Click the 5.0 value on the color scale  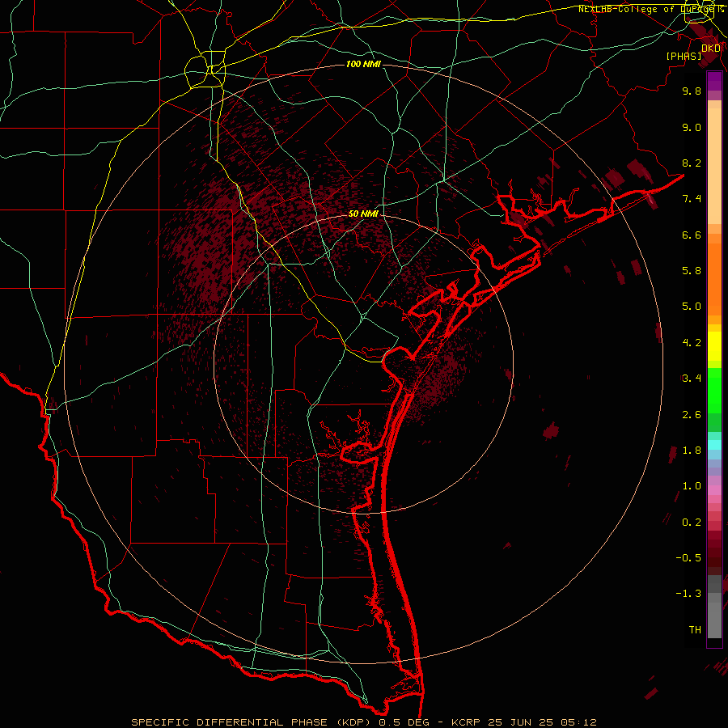[692, 307]
